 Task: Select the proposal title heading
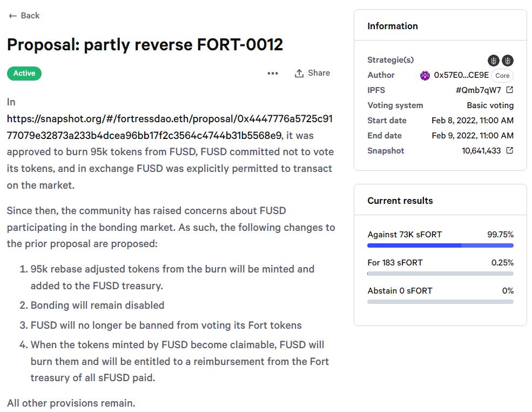click(x=145, y=44)
